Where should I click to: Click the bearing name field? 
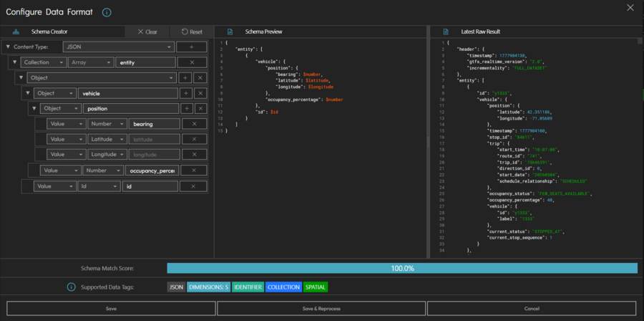(155, 124)
